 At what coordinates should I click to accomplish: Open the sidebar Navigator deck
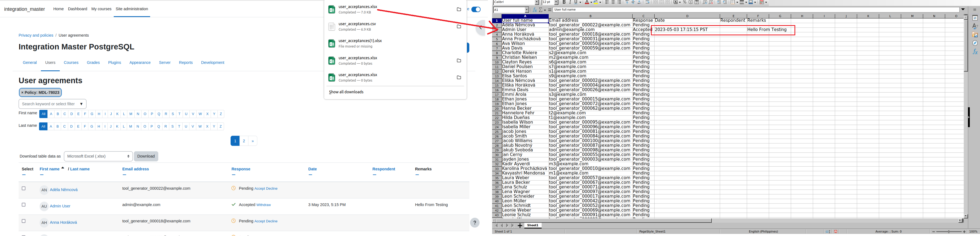click(x=975, y=43)
